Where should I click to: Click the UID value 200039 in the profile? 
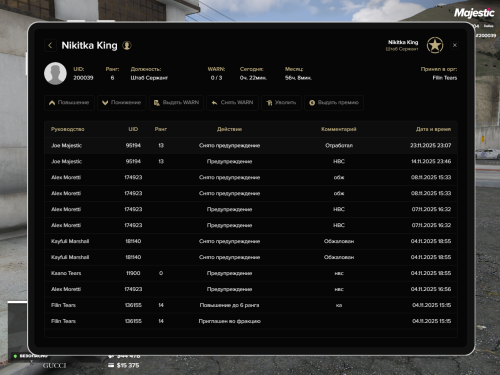tap(83, 78)
